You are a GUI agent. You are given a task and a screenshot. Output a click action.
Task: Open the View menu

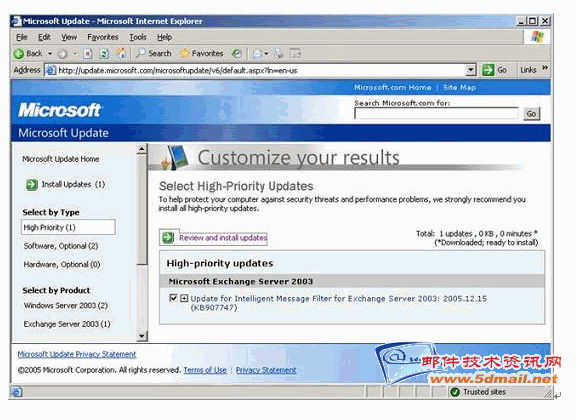(x=69, y=37)
